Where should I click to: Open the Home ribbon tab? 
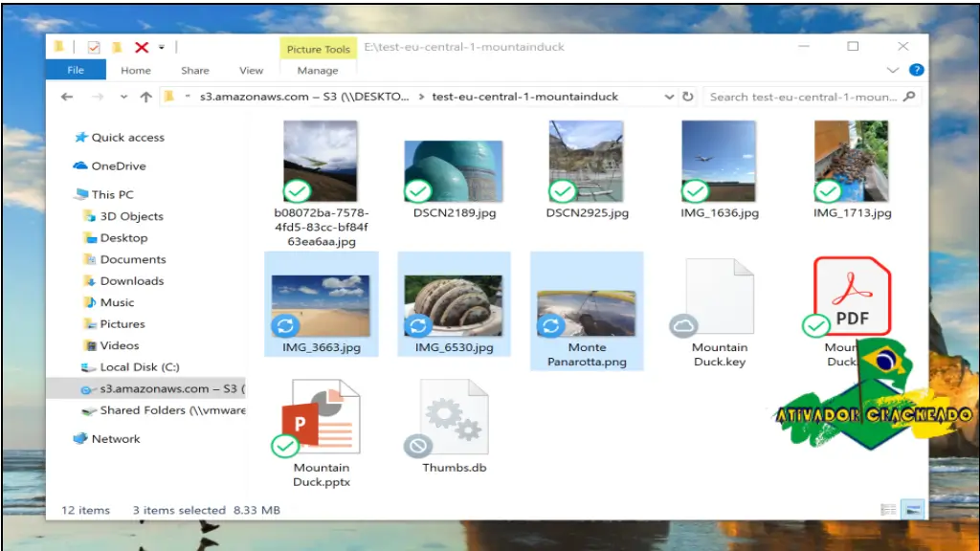136,71
